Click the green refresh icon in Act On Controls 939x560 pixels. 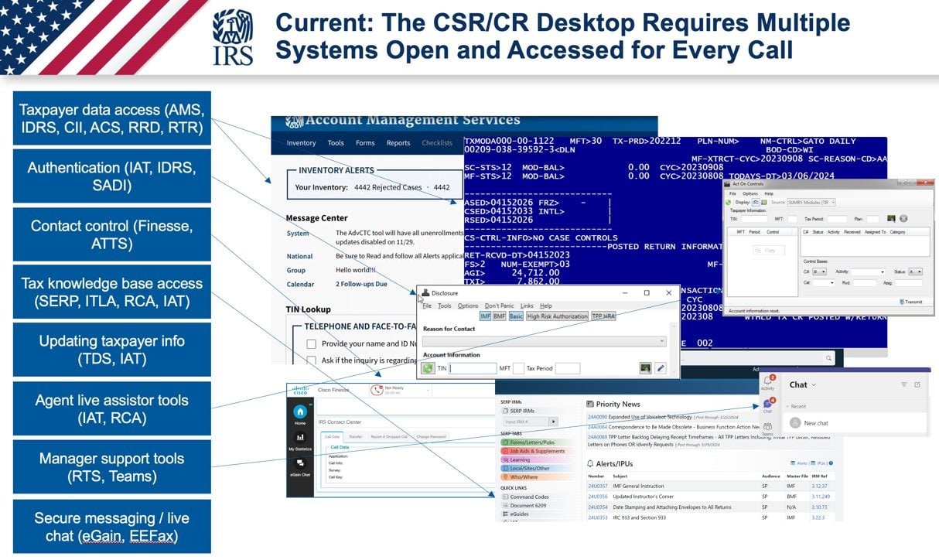tap(728, 203)
